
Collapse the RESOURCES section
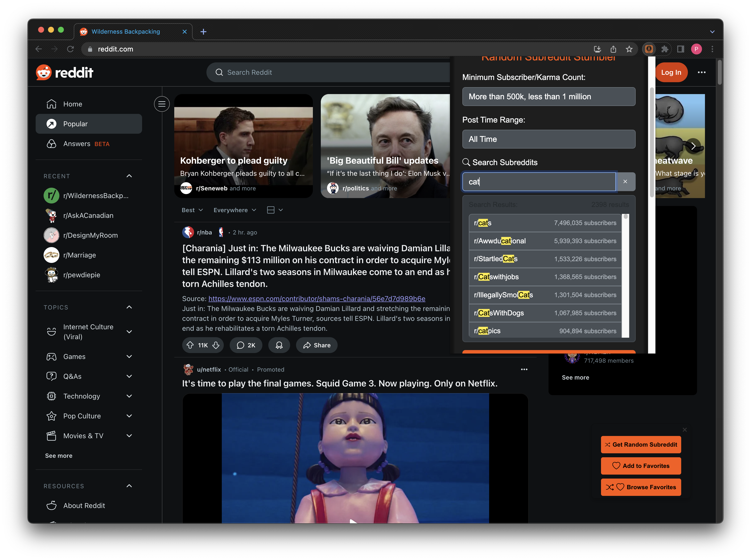pyautogui.click(x=129, y=486)
